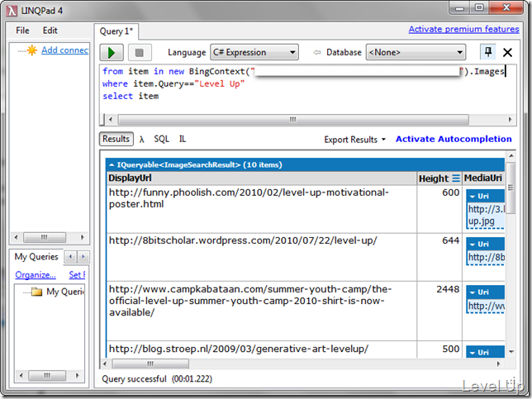Open the File menu
This screenshot has width=532, height=399.
click(22, 31)
